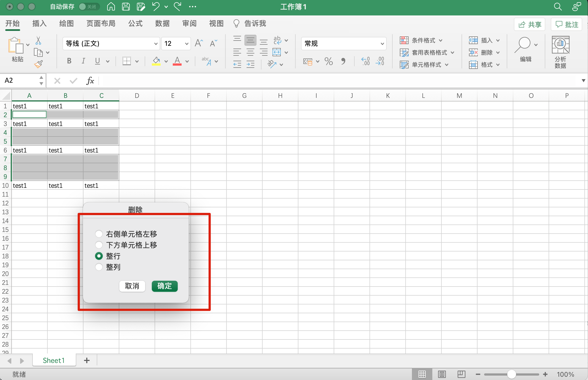The height and width of the screenshot is (380, 588).
Task: Click the increase font size icon
Action: [x=198, y=43]
